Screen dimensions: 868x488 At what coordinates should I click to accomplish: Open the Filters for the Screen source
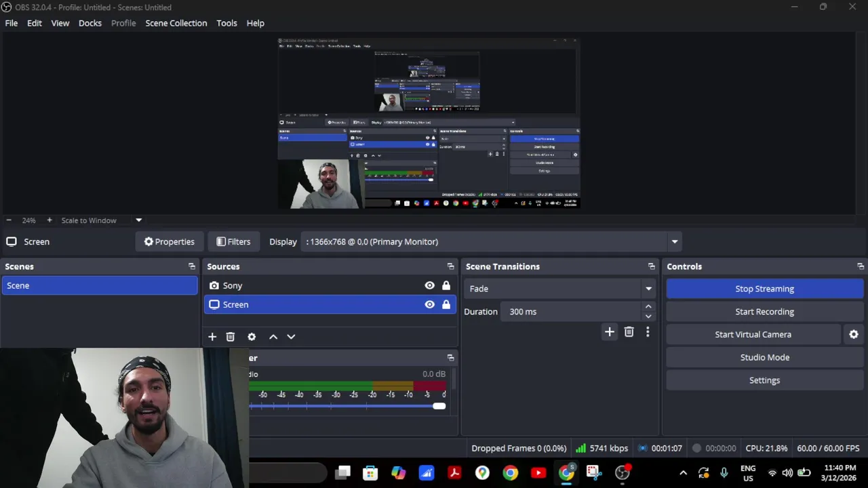pos(233,241)
